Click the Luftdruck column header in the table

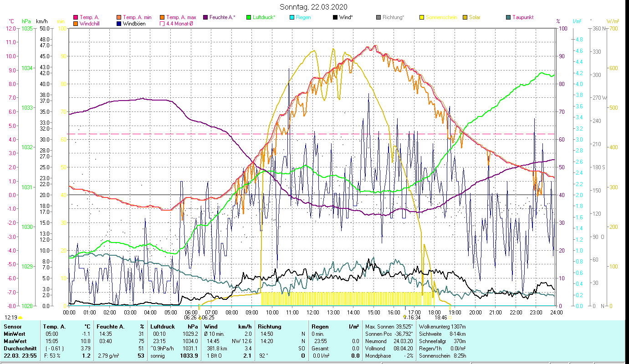click(162, 327)
